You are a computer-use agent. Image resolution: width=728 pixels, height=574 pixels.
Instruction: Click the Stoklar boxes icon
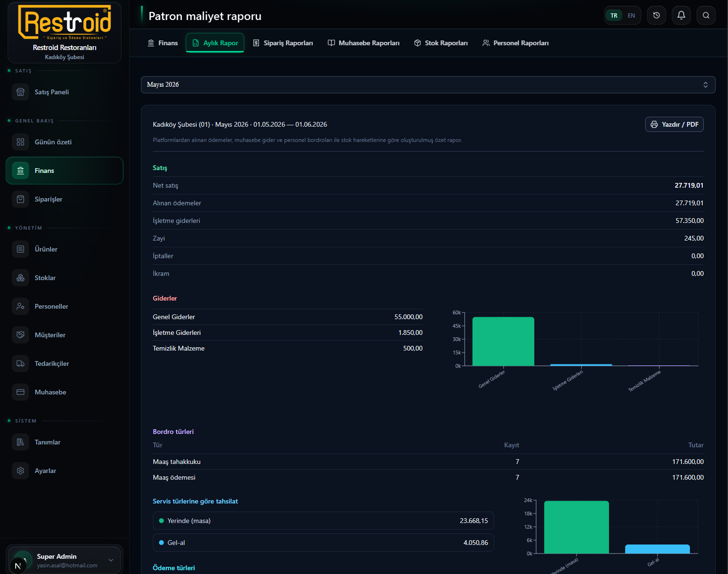pyautogui.click(x=20, y=278)
